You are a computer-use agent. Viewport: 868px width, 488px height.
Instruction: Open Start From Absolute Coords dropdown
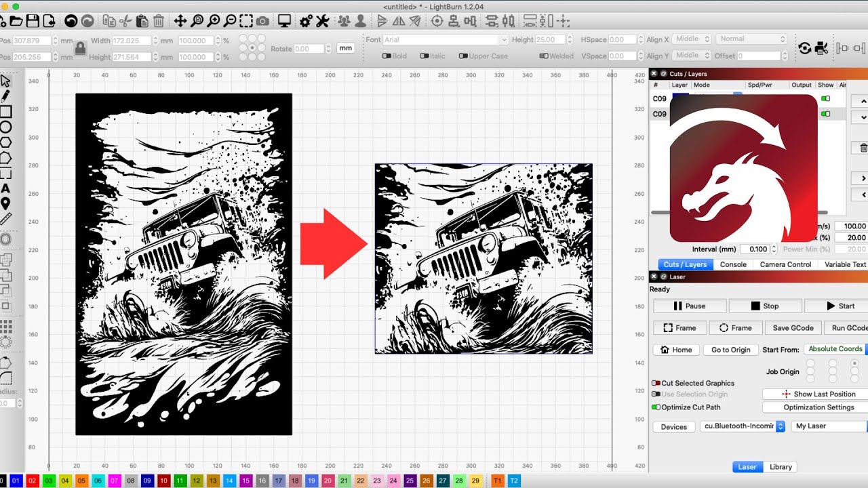point(836,349)
